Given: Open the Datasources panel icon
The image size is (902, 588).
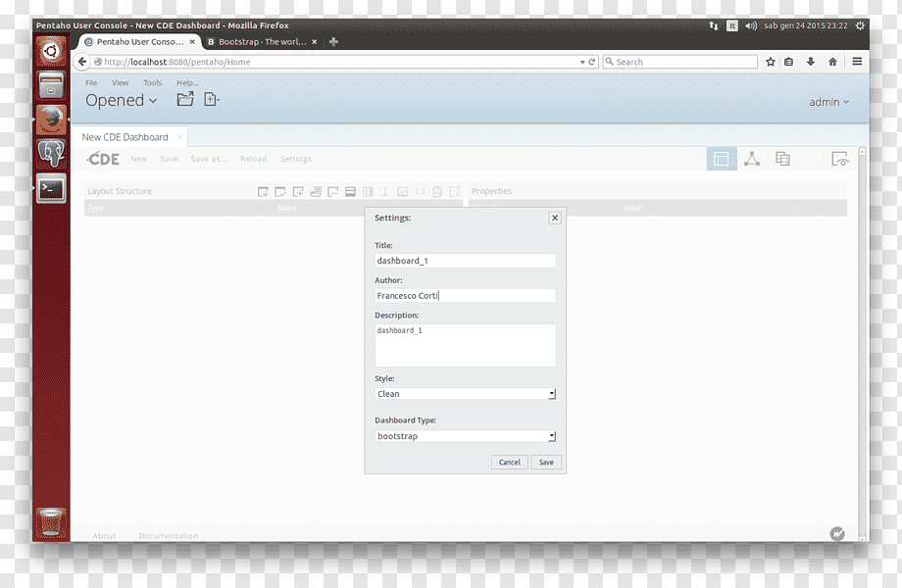Looking at the screenshot, I should [782, 159].
